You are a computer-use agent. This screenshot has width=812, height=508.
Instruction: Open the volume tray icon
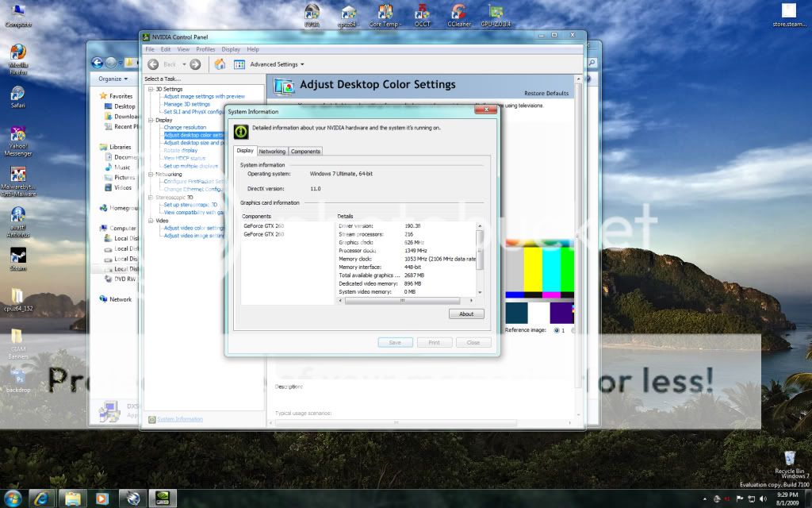[764, 498]
